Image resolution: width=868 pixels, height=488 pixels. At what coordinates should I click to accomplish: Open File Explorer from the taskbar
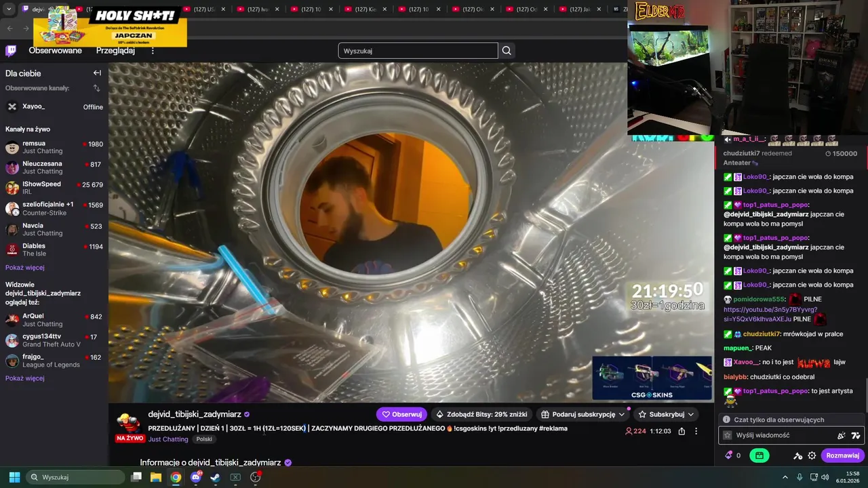pos(155,477)
